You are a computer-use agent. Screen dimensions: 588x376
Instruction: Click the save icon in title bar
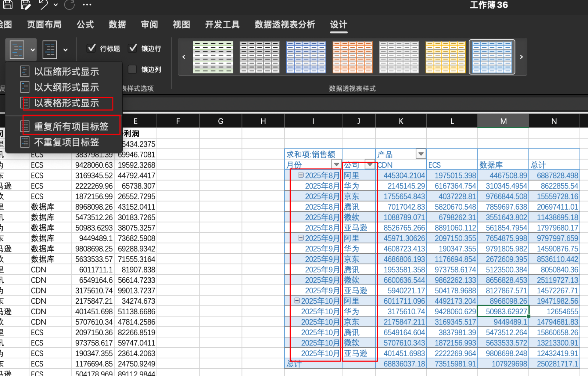(x=8, y=5)
